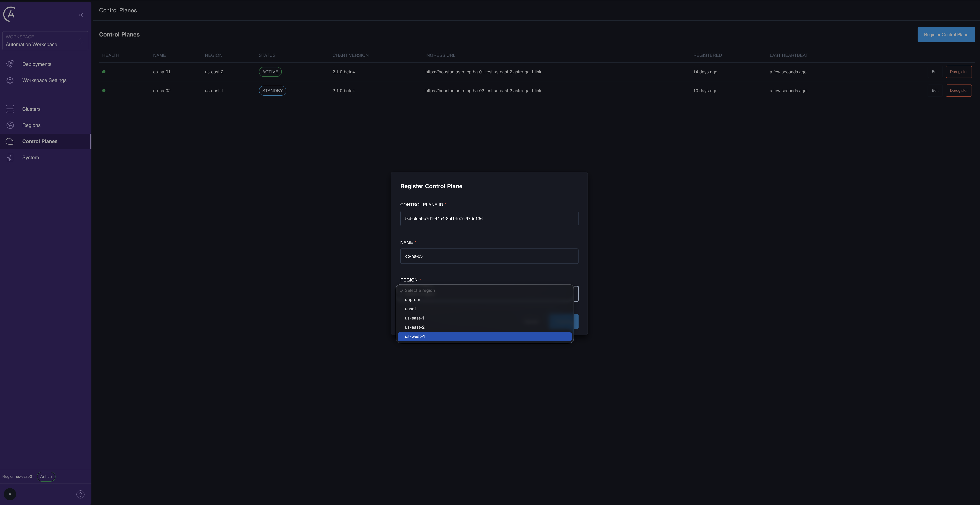Deregister the cp-ha-02 control plane
Image resolution: width=980 pixels, height=505 pixels.
click(x=958, y=90)
